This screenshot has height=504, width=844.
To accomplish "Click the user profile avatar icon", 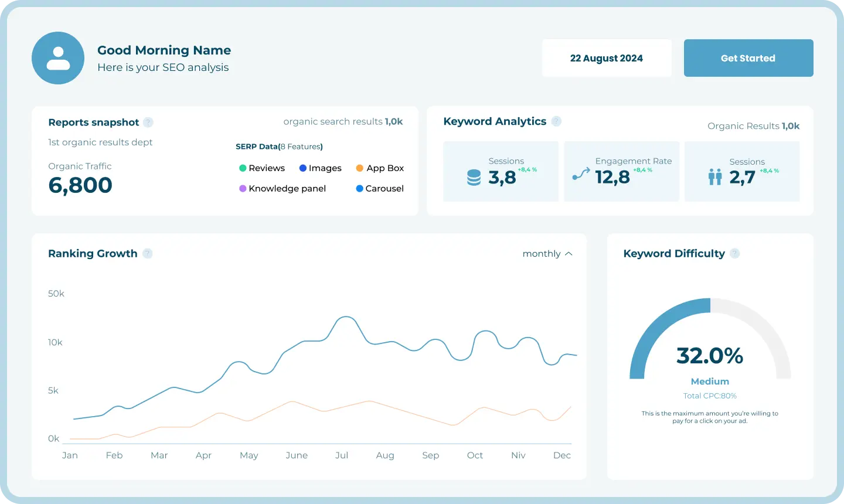I will coord(58,58).
